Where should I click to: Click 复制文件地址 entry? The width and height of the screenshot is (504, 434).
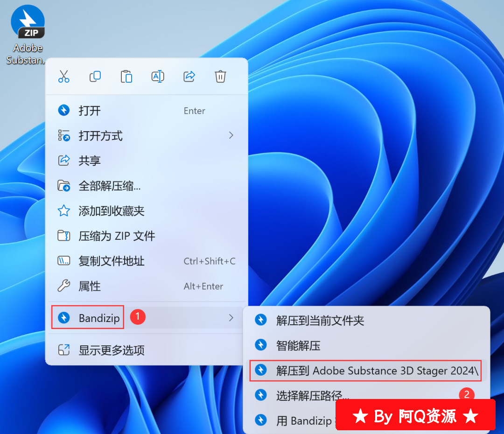click(147, 261)
